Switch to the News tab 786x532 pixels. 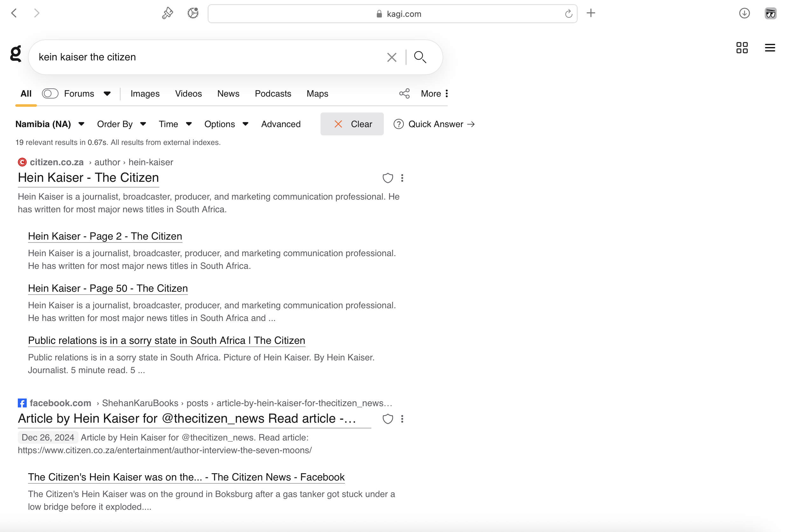(x=228, y=94)
